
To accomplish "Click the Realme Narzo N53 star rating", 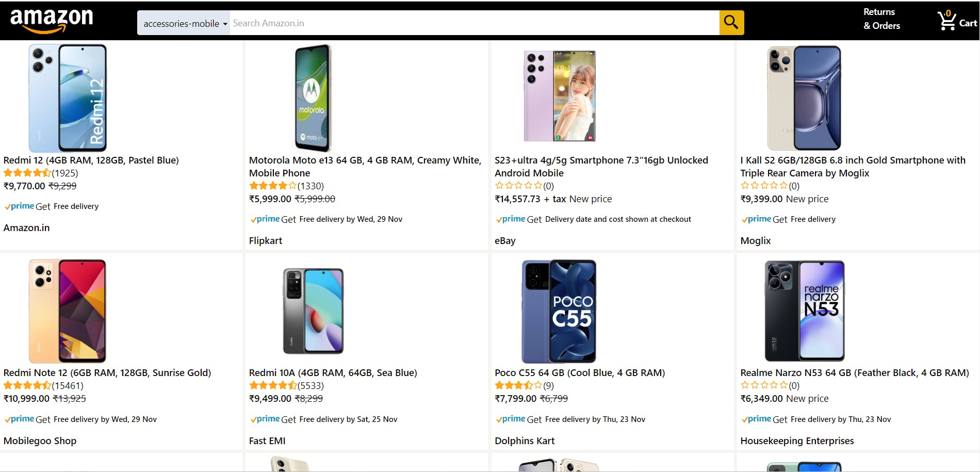I will [764, 386].
